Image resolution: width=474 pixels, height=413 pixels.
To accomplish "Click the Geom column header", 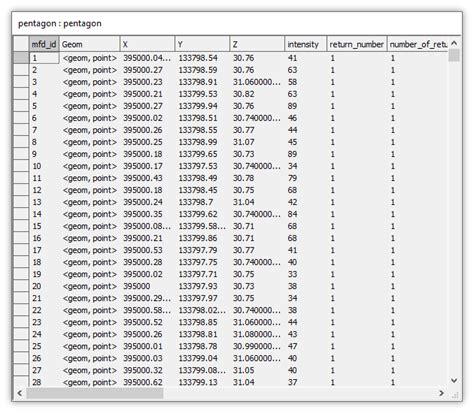I will [x=89, y=44].
